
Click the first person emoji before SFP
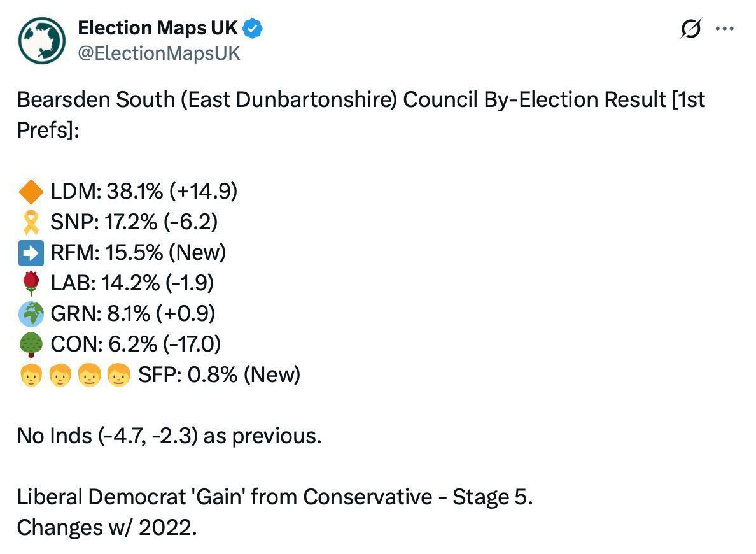(x=31, y=375)
